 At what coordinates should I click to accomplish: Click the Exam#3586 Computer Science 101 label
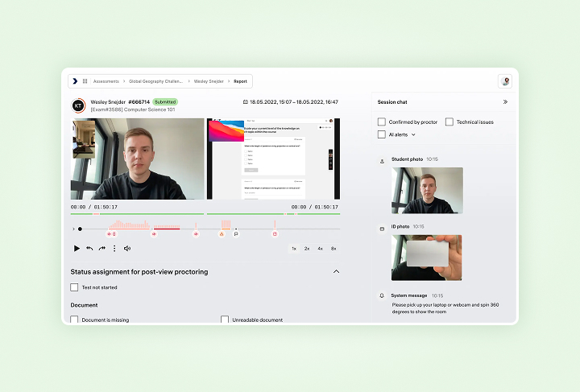click(x=133, y=109)
